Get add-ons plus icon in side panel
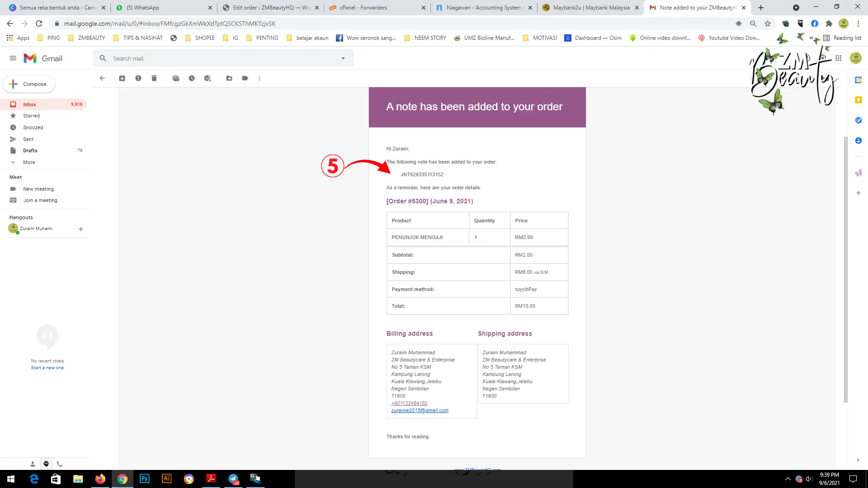868x488 pixels. point(859,193)
